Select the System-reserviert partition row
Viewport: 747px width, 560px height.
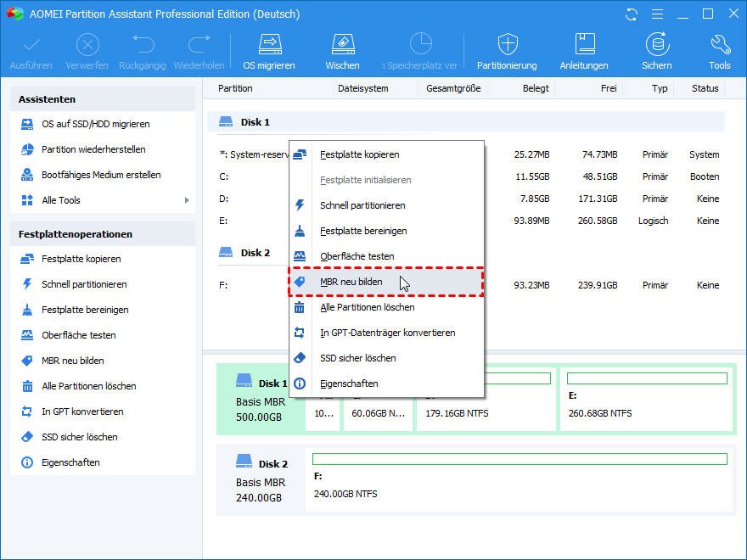pos(466,154)
